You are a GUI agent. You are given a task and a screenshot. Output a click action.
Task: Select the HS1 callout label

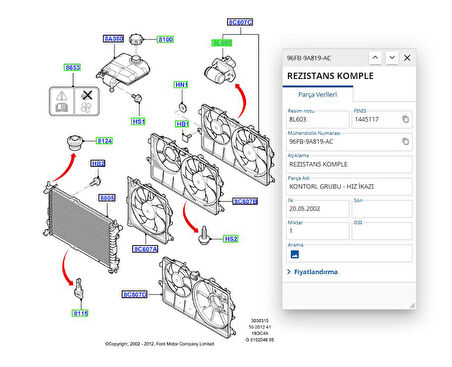[138, 121]
